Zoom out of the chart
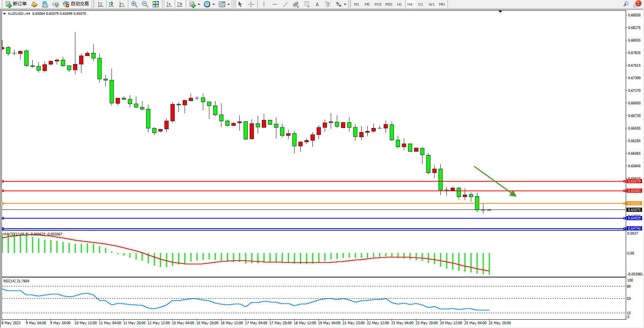This screenshot has width=644, height=328. pos(145,4)
